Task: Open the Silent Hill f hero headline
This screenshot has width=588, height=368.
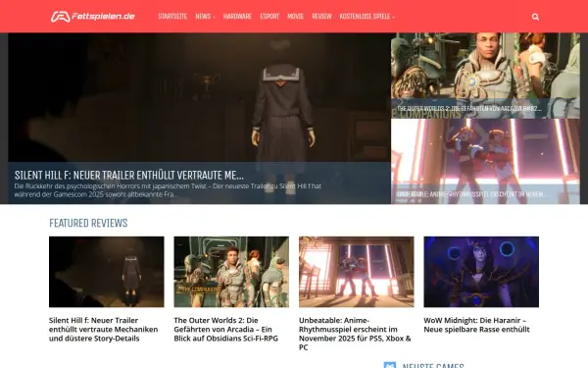Action: pyautogui.click(x=129, y=175)
